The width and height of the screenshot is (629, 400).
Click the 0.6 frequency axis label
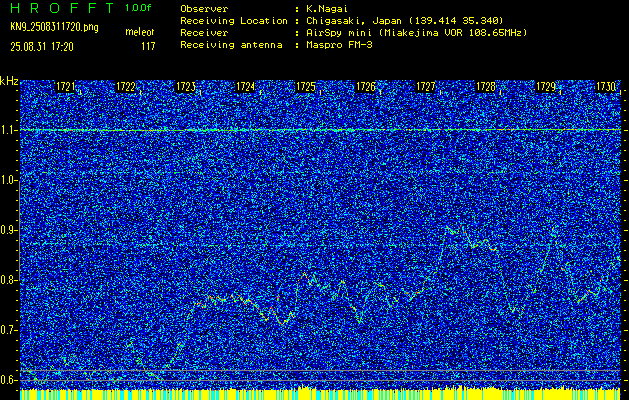click(x=8, y=380)
